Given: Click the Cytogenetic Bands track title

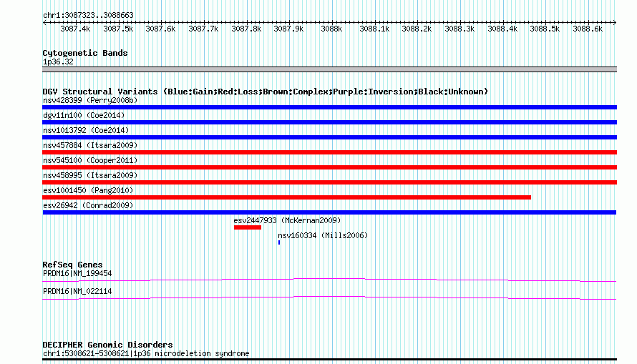Looking at the screenshot, I should tap(85, 53).
